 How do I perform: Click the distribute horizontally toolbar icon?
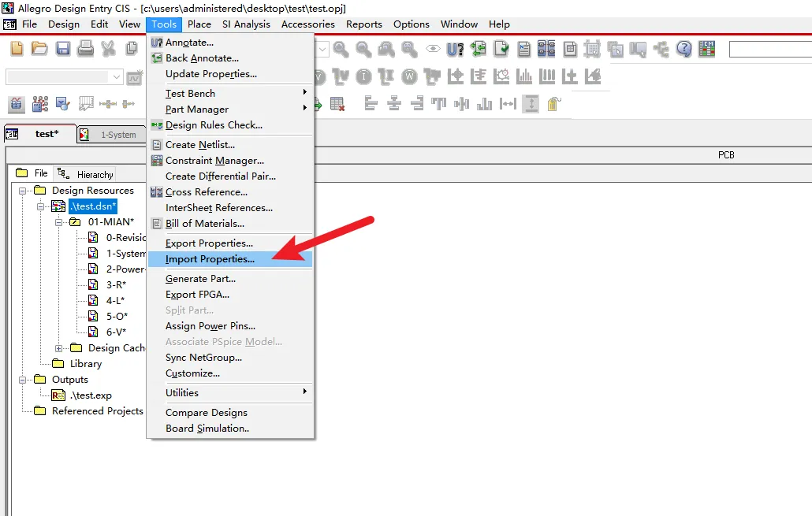tap(508, 104)
